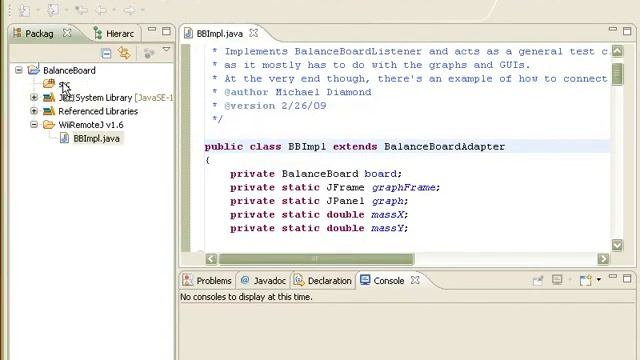Click the editor vertical scrollbar thumb
This screenshot has width=640, height=360.
617,74
